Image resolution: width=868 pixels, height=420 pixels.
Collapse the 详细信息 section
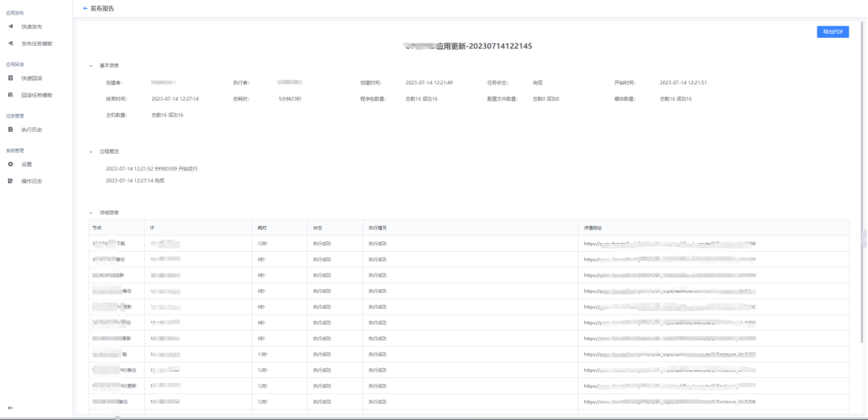coord(91,212)
